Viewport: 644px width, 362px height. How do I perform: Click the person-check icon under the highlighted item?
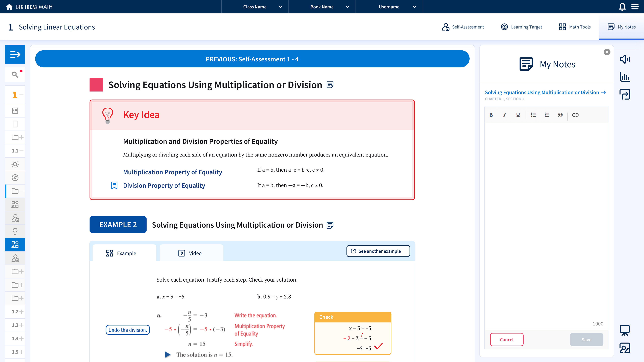pos(15,258)
